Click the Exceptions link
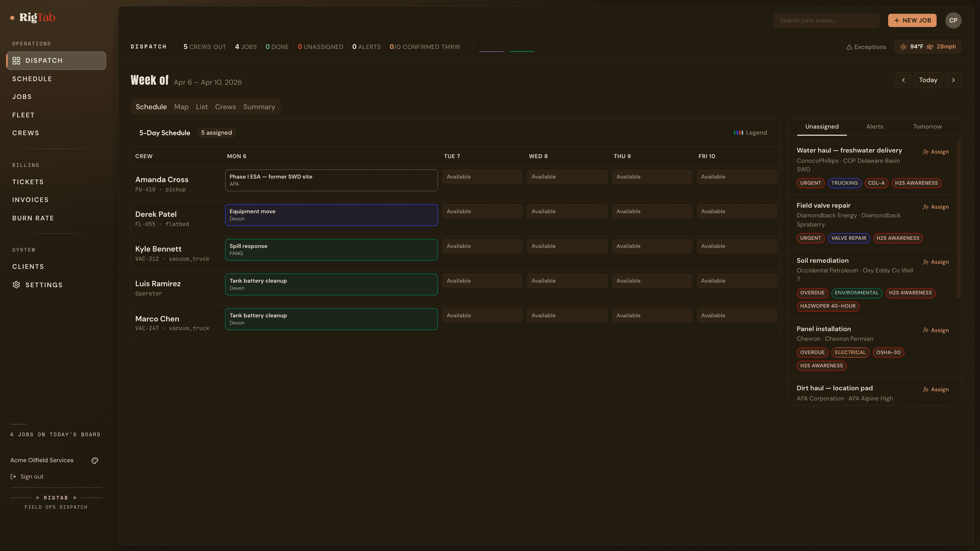This screenshot has height=551, width=980. [866, 47]
